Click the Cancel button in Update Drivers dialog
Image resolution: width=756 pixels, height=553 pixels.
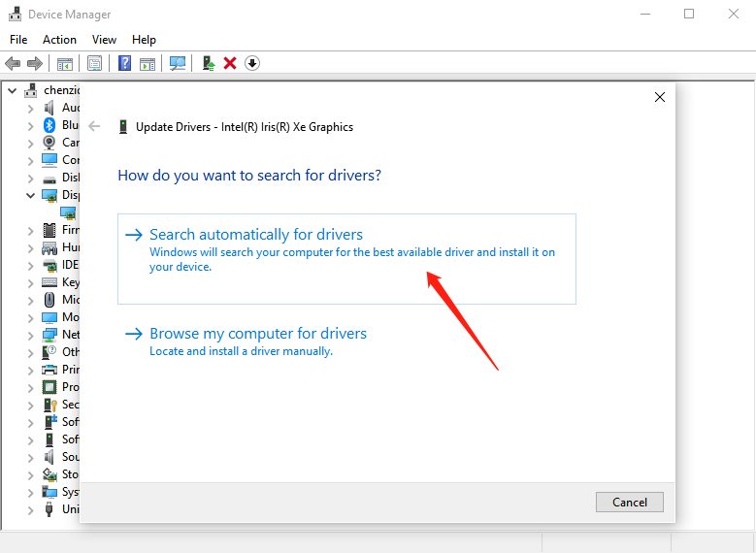click(x=629, y=502)
